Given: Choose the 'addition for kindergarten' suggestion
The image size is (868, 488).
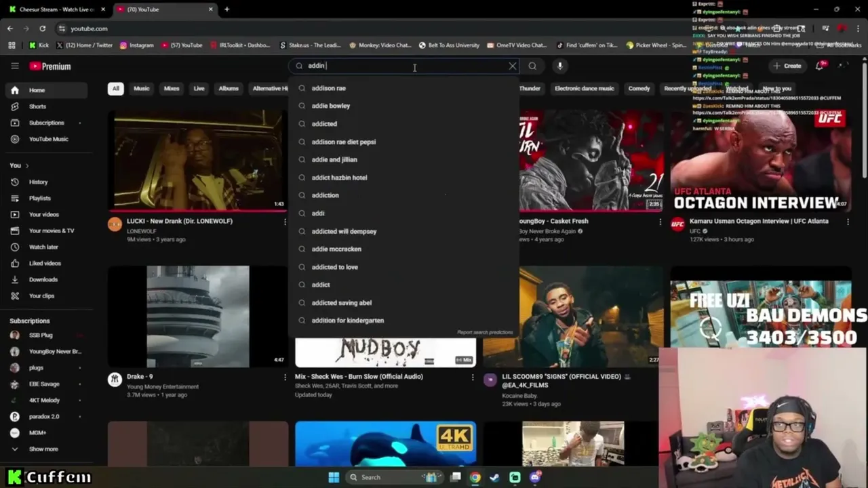Looking at the screenshot, I should click(404, 321).
